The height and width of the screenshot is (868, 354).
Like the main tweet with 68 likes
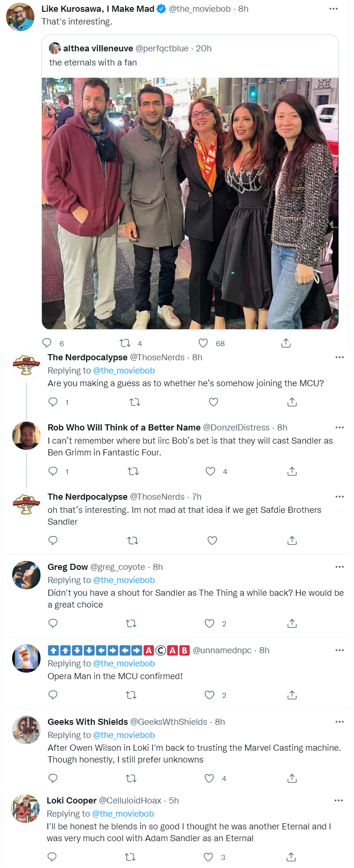203,343
